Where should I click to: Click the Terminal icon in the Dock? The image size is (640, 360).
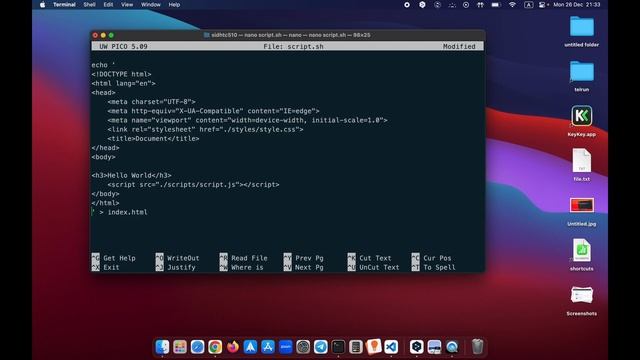click(x=338, y=347)
